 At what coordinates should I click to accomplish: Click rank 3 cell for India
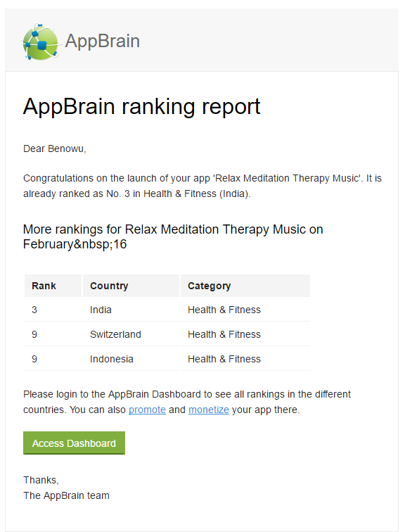click(53, 310)
